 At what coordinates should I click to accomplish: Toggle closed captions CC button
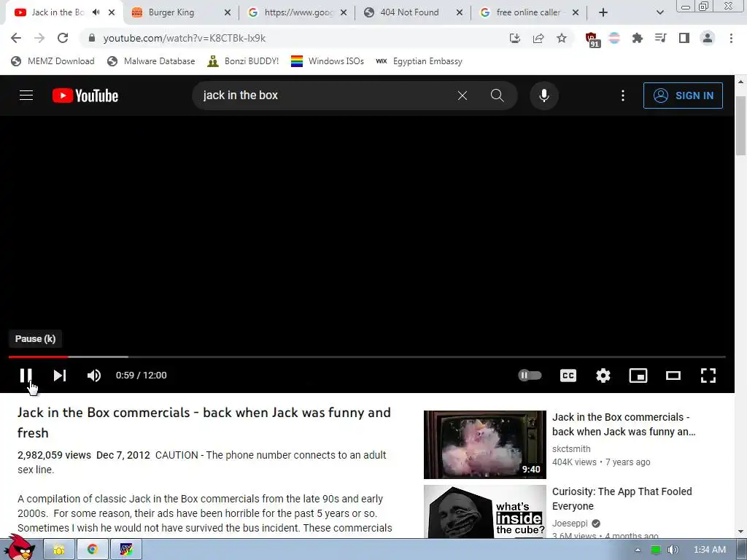click(x=568, y=376)
